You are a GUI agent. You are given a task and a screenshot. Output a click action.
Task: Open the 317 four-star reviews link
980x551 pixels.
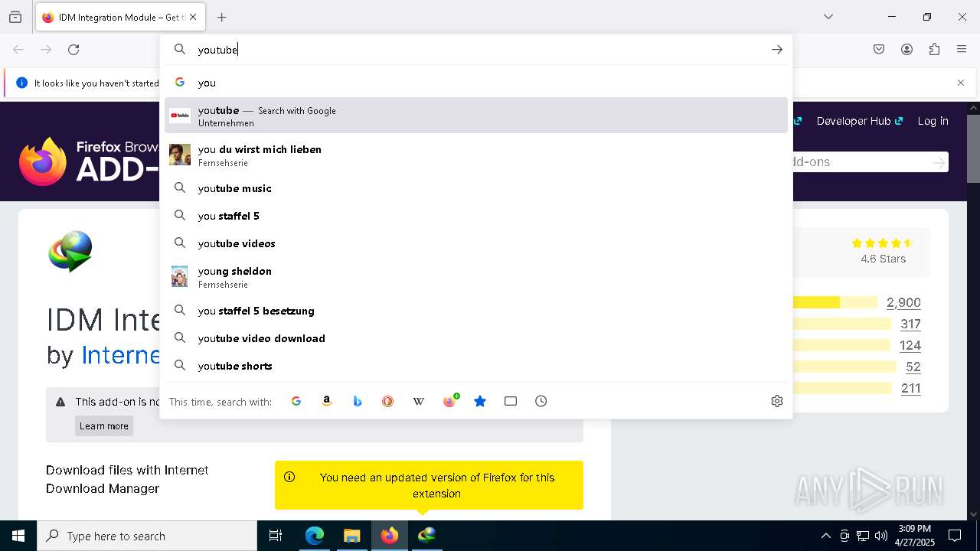[910, 324]
